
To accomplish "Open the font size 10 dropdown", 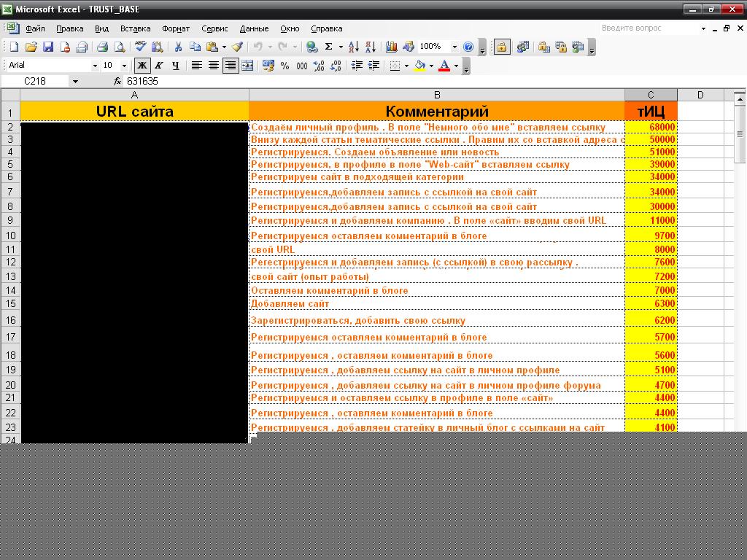I will [x=124, y=66].
